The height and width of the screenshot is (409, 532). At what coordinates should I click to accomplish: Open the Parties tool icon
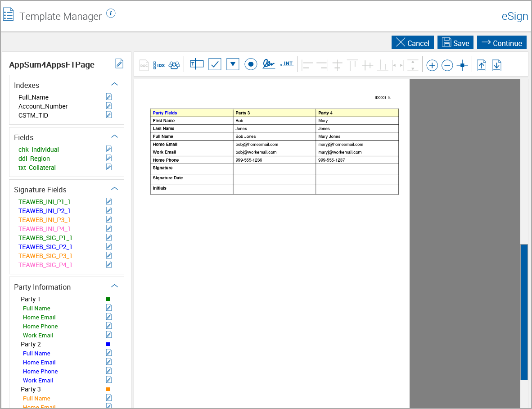pos(174,65)
